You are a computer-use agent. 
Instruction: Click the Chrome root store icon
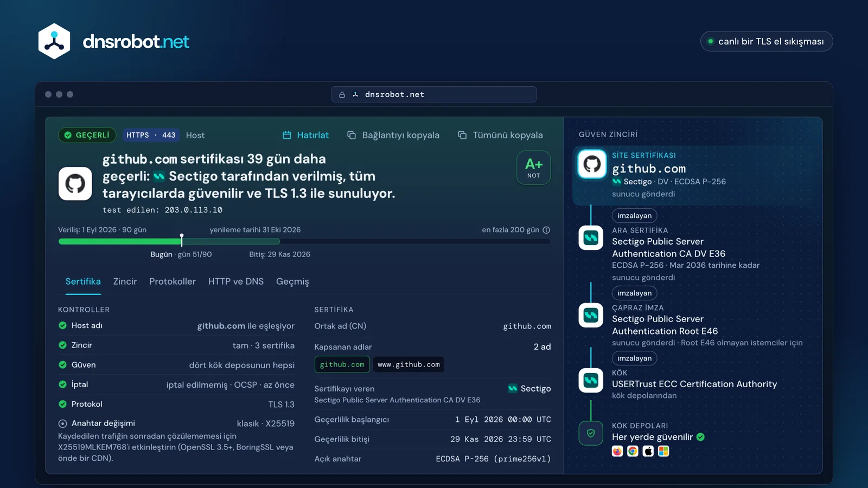tap(633, 451)
